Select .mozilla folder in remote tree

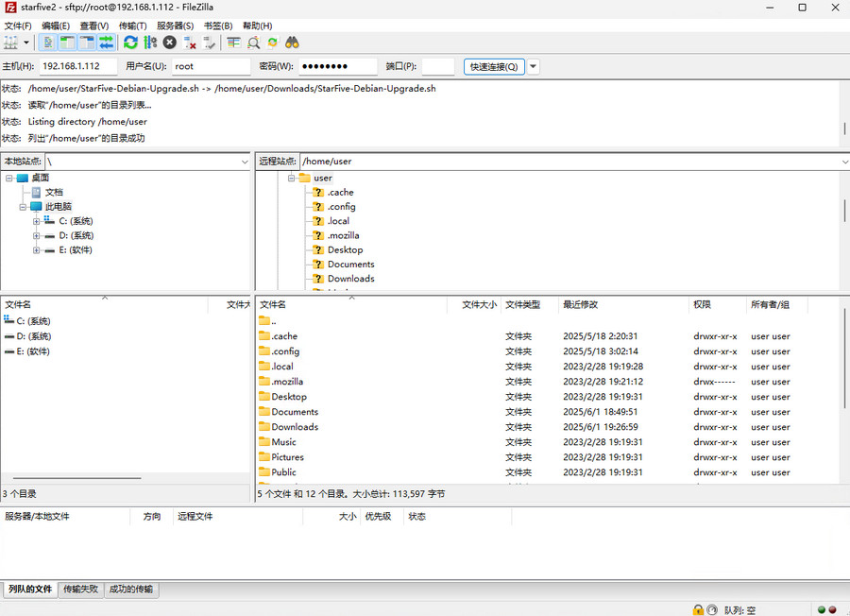[x=343, y=235]
